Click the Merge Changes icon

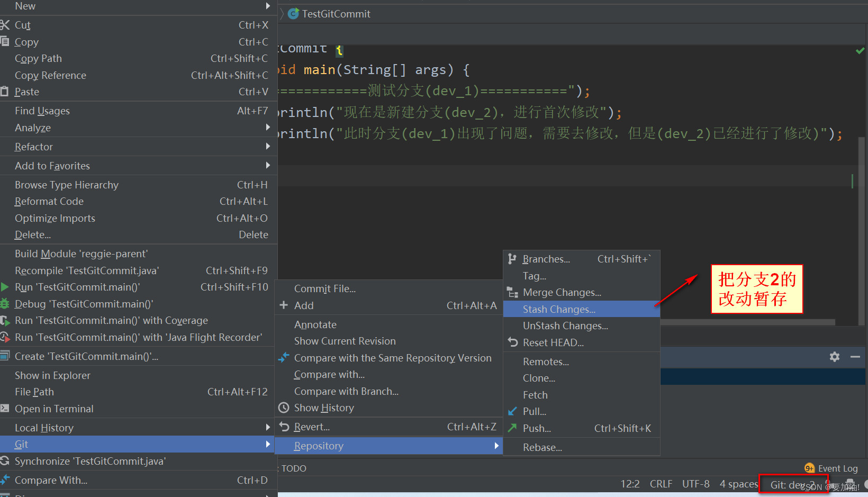(512, 292)
